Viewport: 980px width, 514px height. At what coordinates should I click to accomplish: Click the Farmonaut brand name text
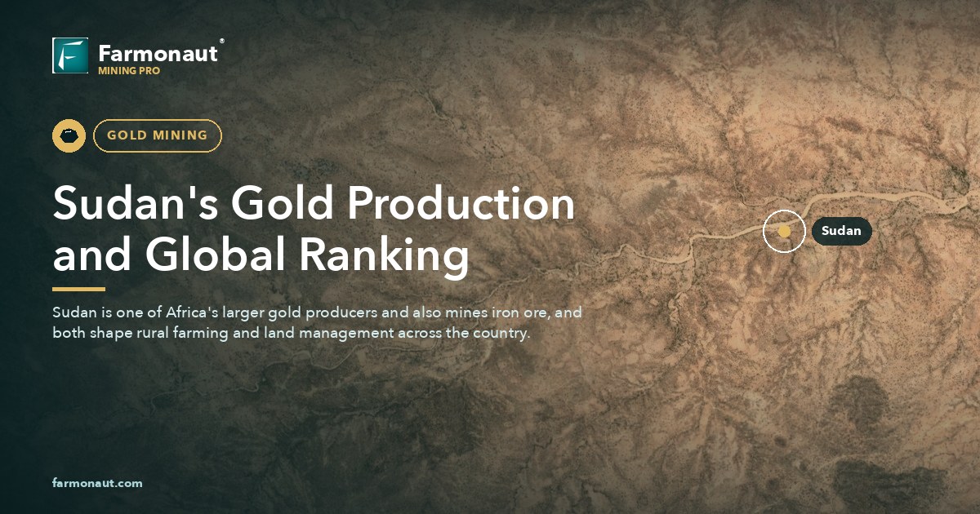coord(158,54)
